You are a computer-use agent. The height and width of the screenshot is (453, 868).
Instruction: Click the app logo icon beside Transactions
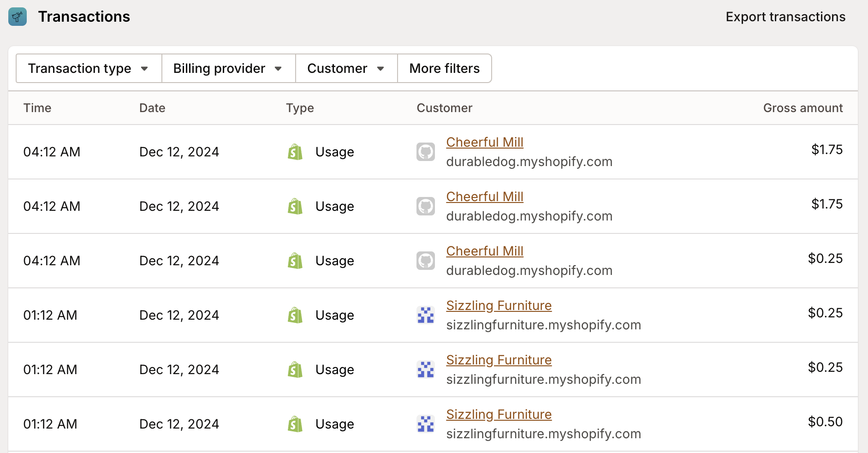pos(18,17)
